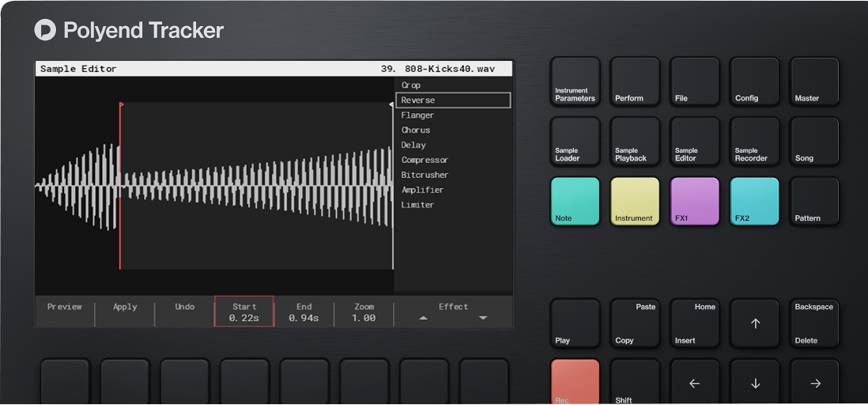This screenshot has width=868, height=405.
Task: Open the Config button
Action: click(x=754, y=81)
